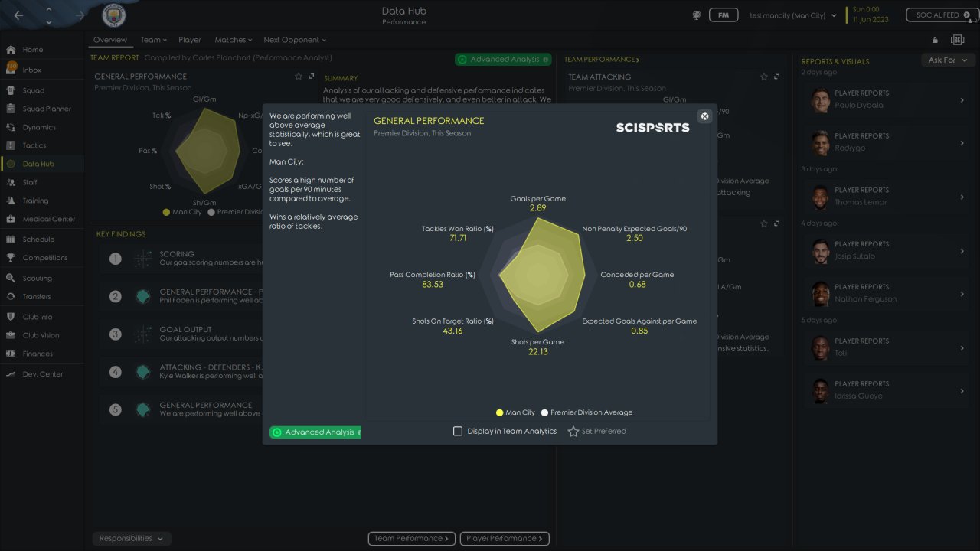Expand the Josip Sutalo report chevron
This screenshot has height=551, width=980.
pyautogui.click(x=962, y=251)
